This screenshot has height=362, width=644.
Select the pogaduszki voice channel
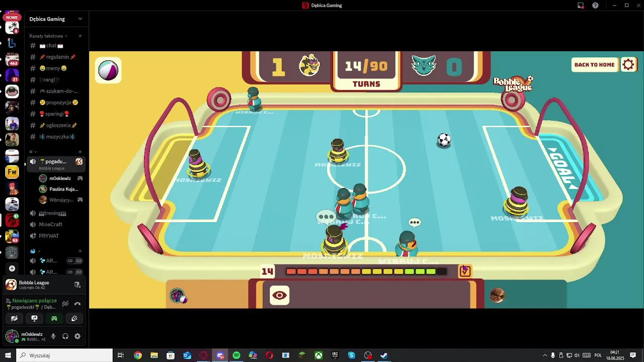(x=55, y=164)
